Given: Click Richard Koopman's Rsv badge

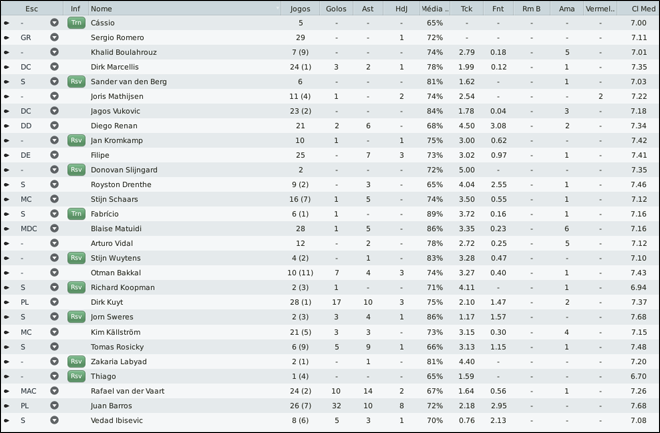Looking at the screenshot, I should pos(75,287).
